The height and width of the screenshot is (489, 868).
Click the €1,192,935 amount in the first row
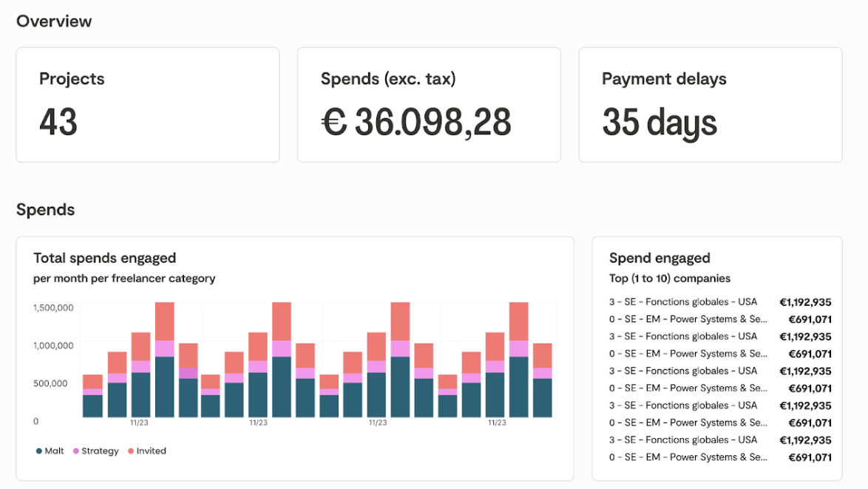point(805,301)
